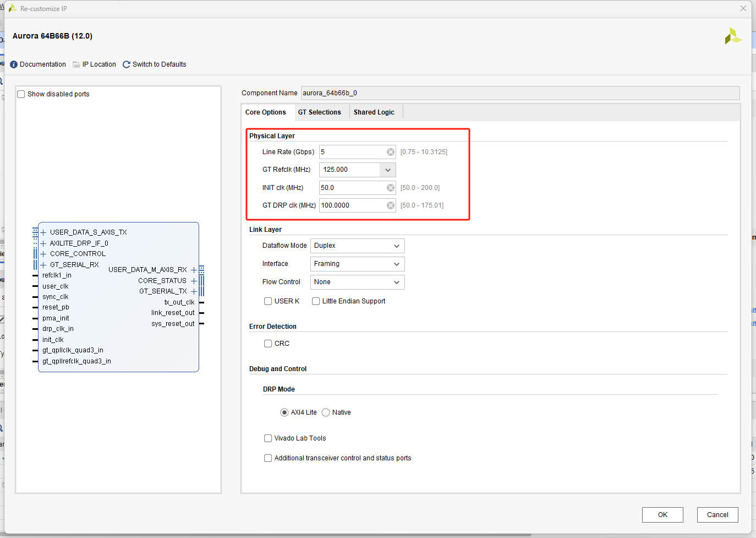756x538 pixels.
Task: Enable the CRC checkbox
Action: pos(268,344)
